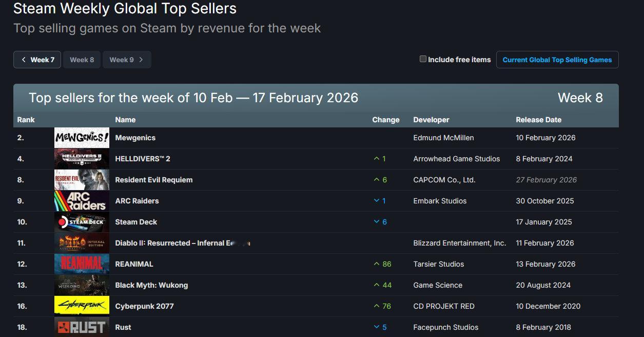Enable the Include free items checkbox
The height and width of the screenshot is (337, 644).
pos(423,59)
